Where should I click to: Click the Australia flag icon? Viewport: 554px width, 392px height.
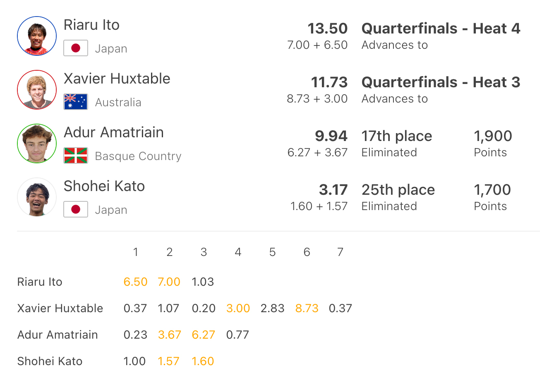(x=76, y=102)
